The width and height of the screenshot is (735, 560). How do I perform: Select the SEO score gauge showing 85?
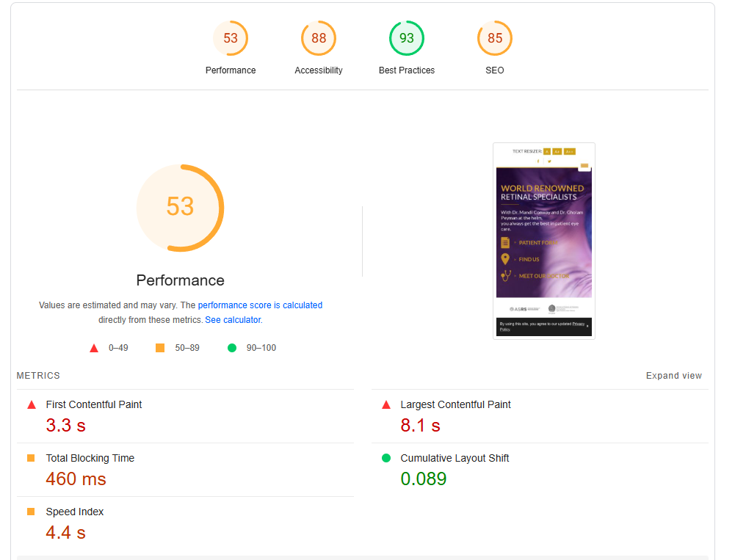[495, 38]
